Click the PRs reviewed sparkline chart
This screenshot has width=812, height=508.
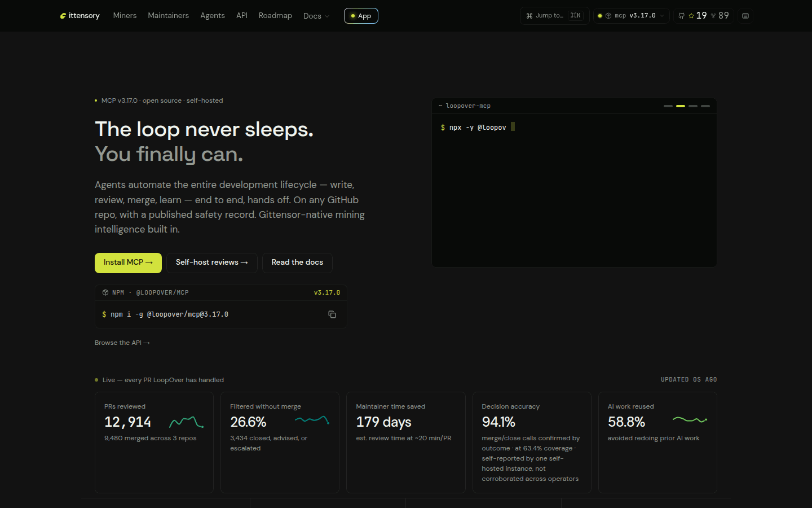coord(187,422)
